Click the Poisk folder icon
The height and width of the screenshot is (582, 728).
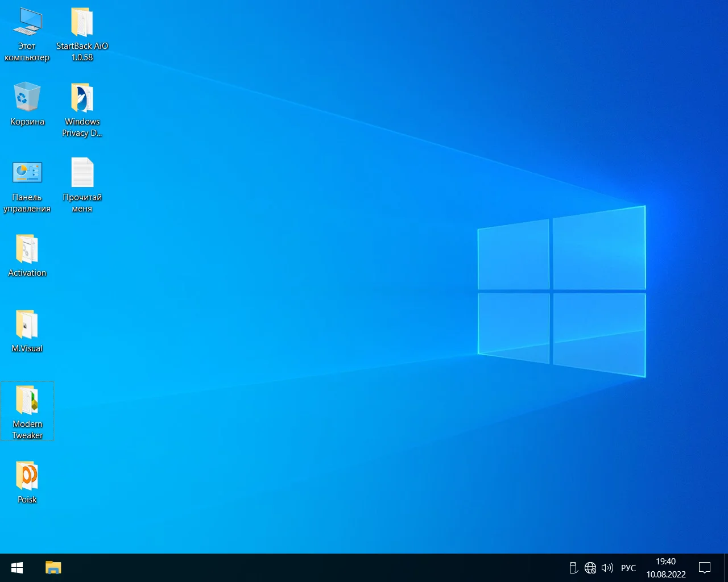(x=27, y=476)
